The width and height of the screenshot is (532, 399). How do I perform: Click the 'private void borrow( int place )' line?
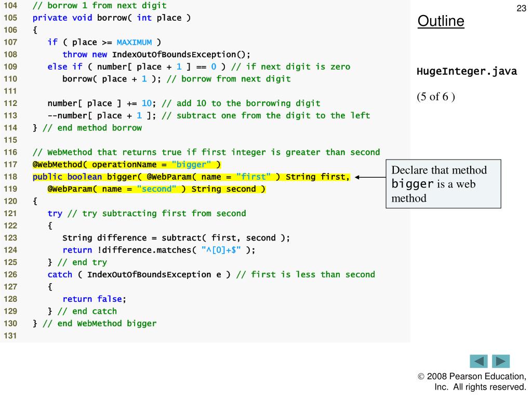112,18
